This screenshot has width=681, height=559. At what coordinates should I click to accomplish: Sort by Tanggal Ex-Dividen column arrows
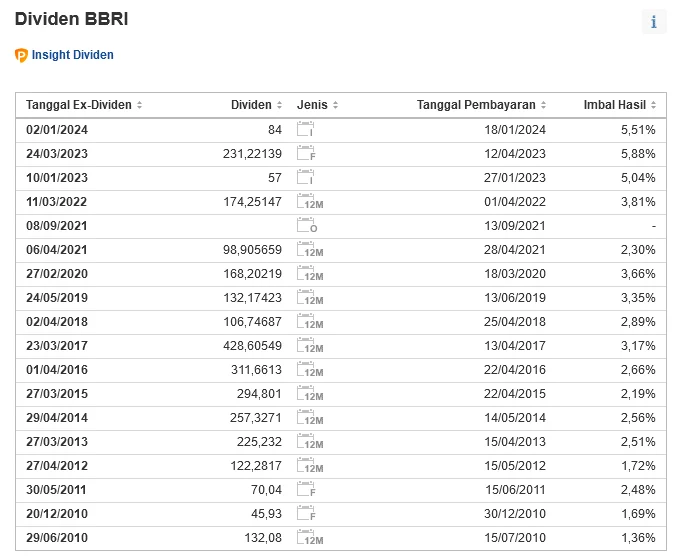pos(139,105)
